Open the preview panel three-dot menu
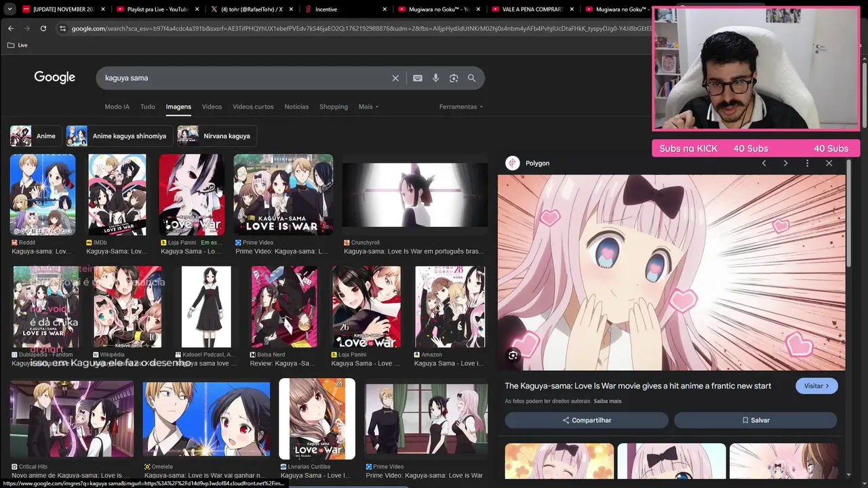 (x=807, y=163)
